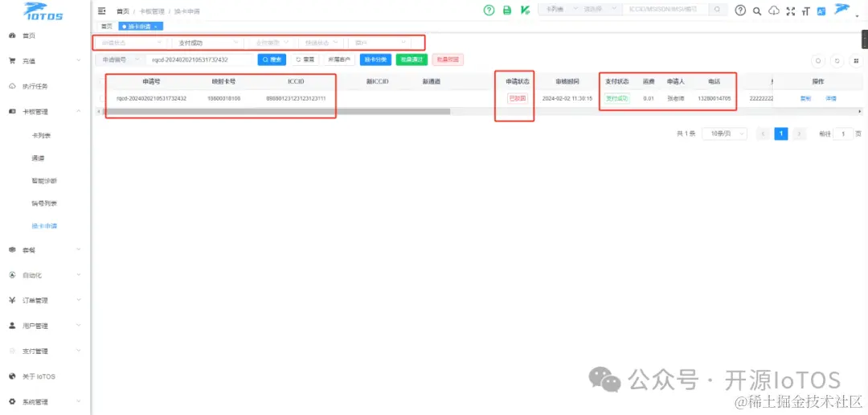Open the 申请状态 filter dropdown

(132, 42)
